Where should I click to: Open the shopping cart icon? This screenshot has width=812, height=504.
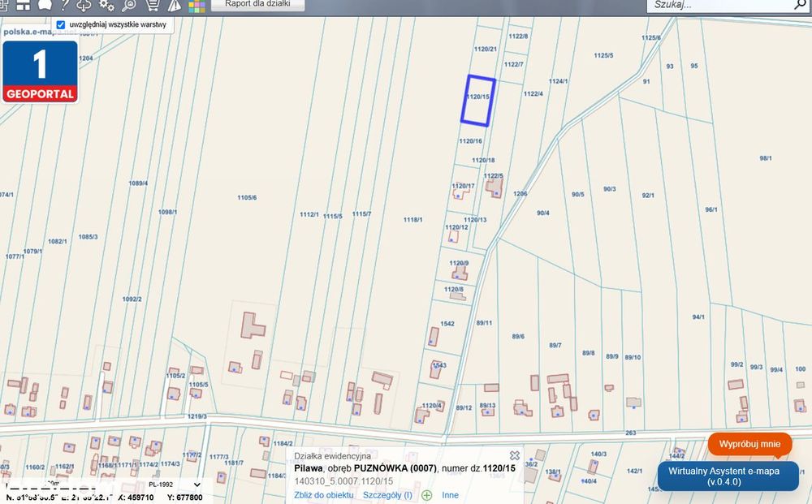click(x=153, y=5)
